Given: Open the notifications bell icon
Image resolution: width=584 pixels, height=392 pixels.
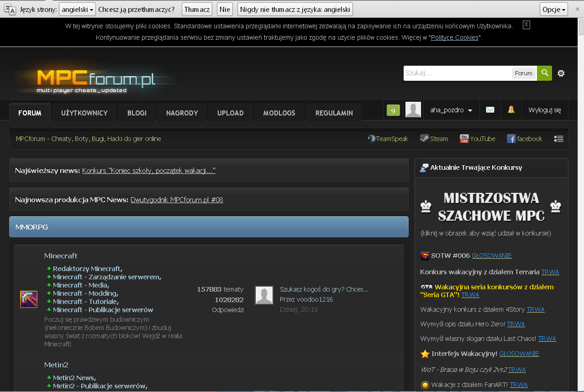Looking at the screenshot, I should click(x=511, y=110).
